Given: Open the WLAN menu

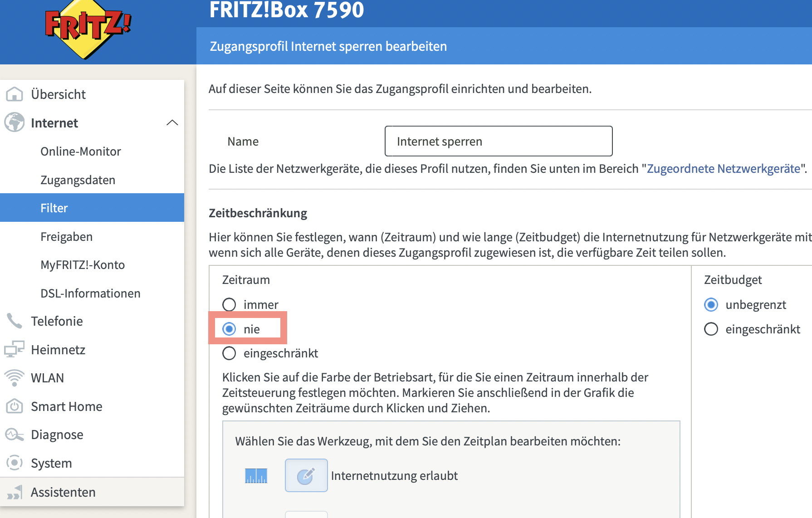Looking at the screenshot, I should point(92,378).
